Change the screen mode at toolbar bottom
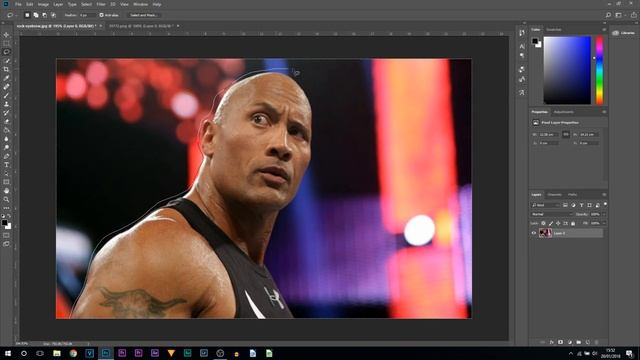The width and height of the screenshot is (640, 360). tap(6, 244)
